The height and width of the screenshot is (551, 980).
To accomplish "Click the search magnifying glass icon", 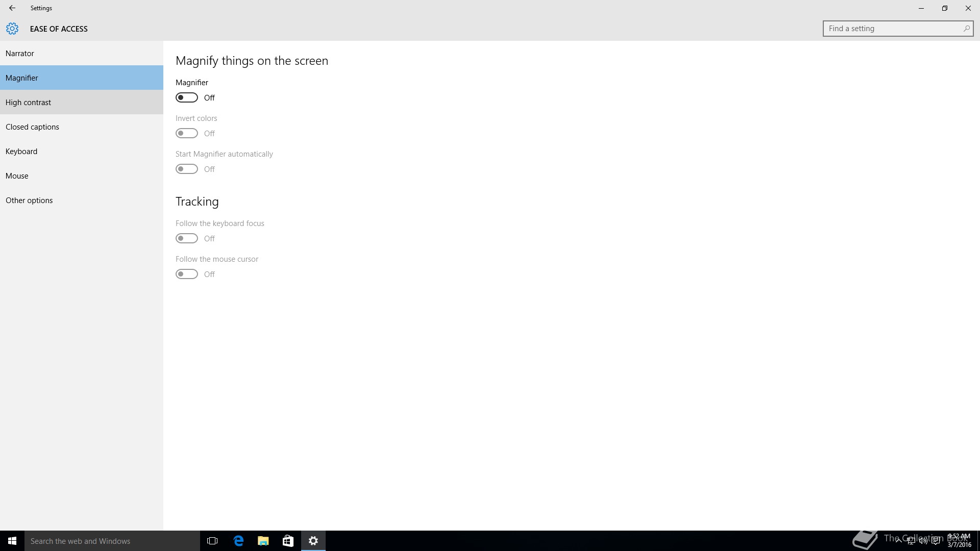I will click(966, 29).
